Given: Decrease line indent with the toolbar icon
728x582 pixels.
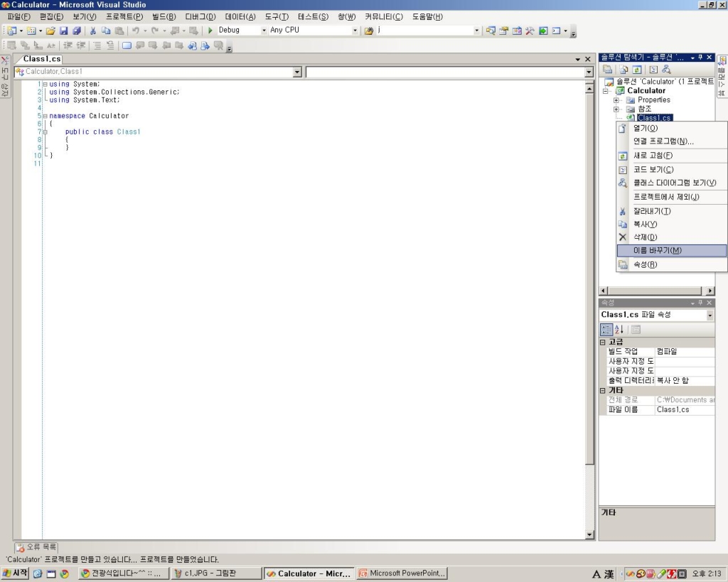Looking at the screenshot, I should click(68, 45).
